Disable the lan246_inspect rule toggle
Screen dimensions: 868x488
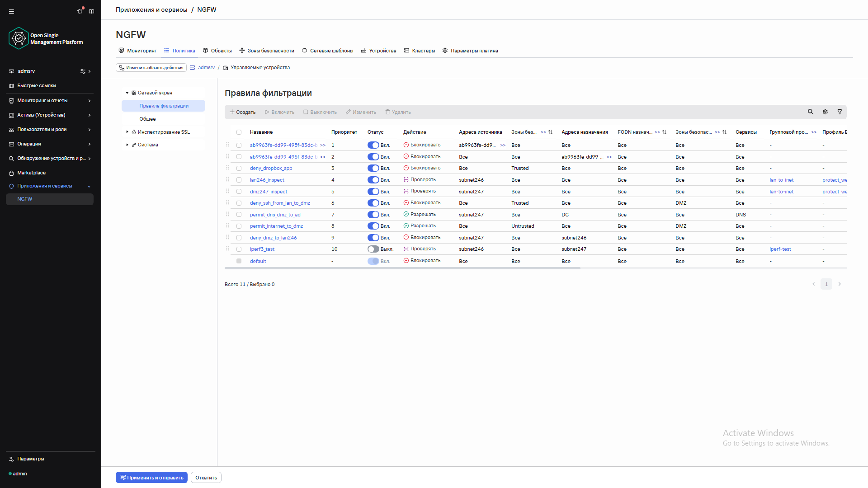click(373, 180)
